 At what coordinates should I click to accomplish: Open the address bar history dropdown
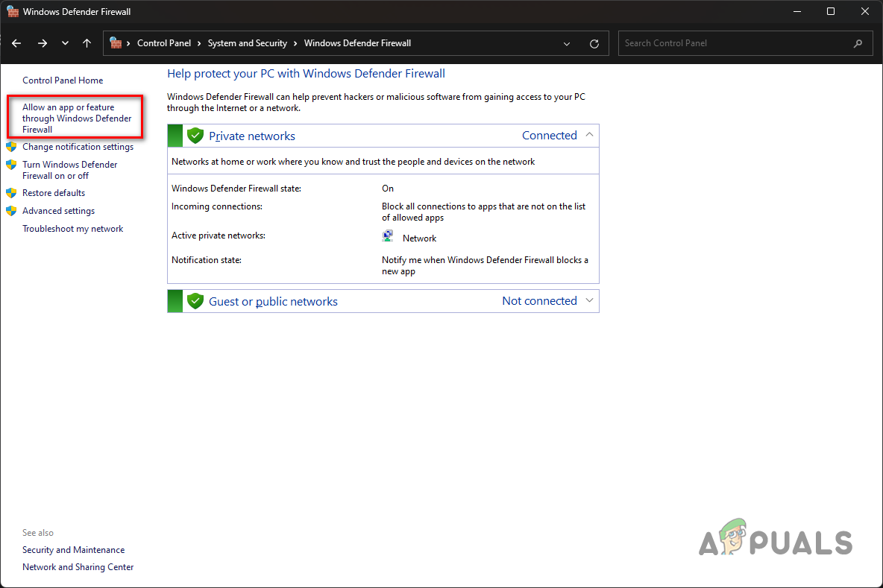(x=566, y=42)
